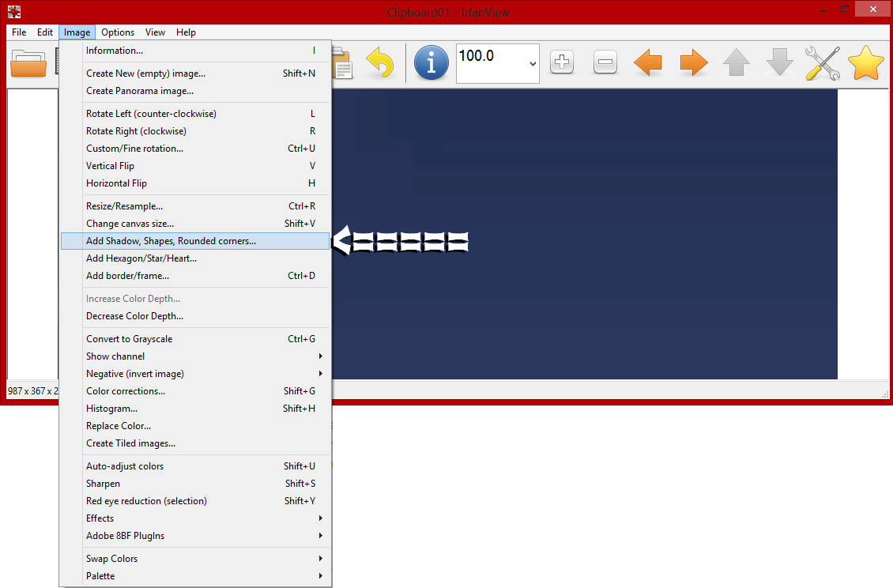Click the dark blue image canvas
The height and width of the screenshot is (588, 893).
click(x=584, y=234)
